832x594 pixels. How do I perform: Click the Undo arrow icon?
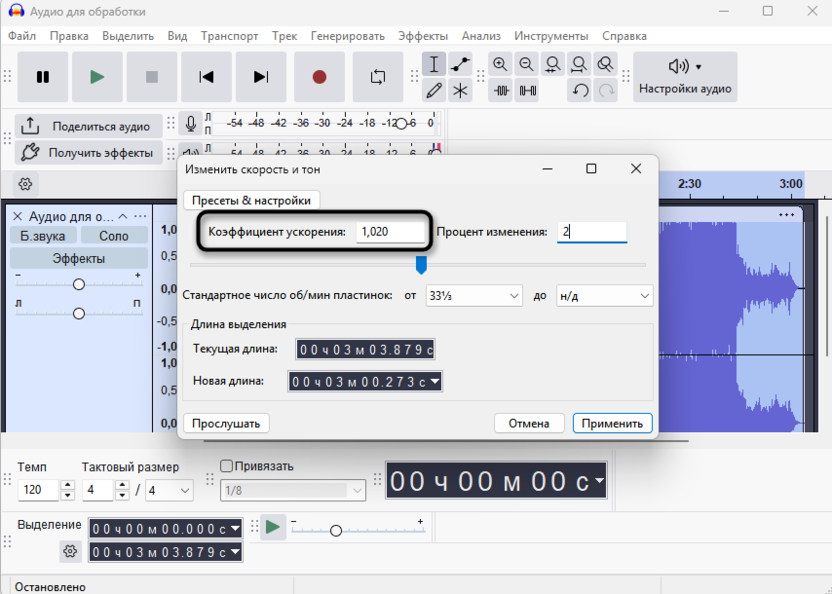[580, 91]
